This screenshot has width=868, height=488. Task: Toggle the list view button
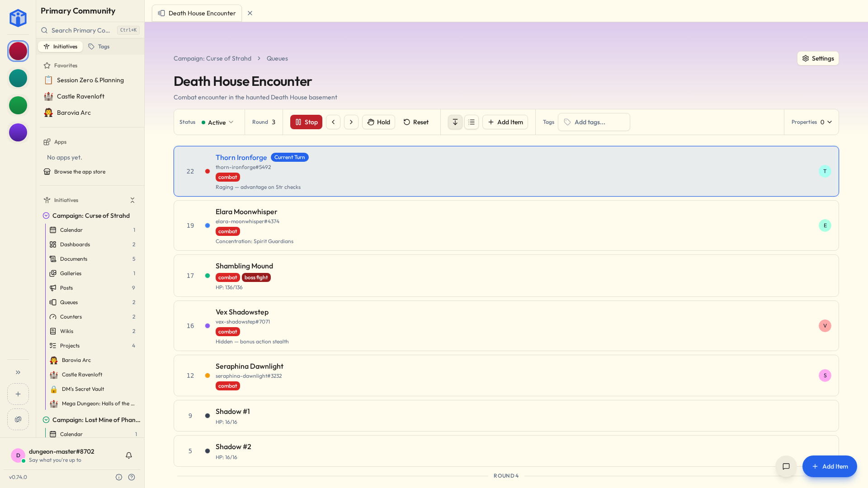(472, 122)
